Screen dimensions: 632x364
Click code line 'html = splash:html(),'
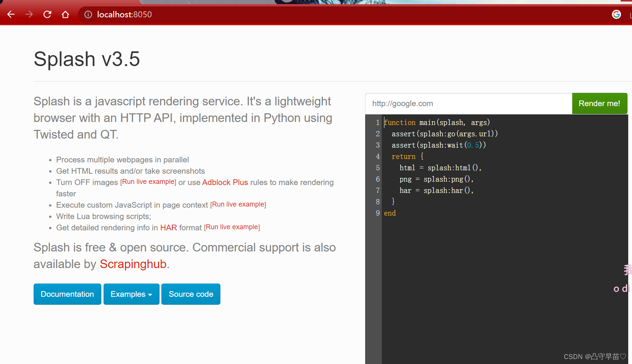pyautogui.click(x=440, y=168)
